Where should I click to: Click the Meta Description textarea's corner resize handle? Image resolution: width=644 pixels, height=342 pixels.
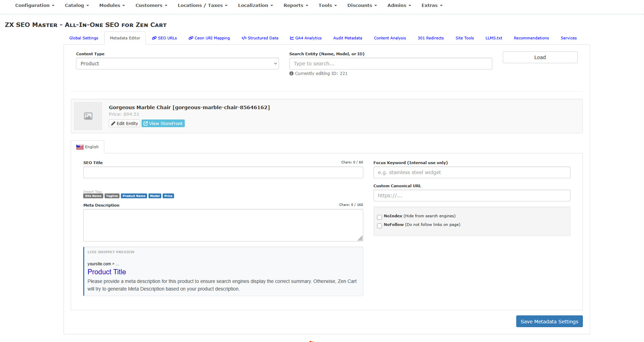point(360,238)
